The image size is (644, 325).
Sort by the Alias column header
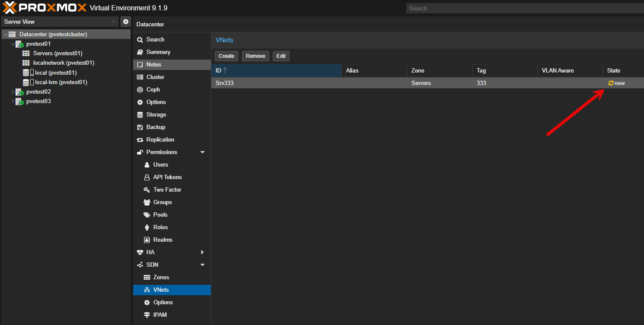tap(374, 71)
